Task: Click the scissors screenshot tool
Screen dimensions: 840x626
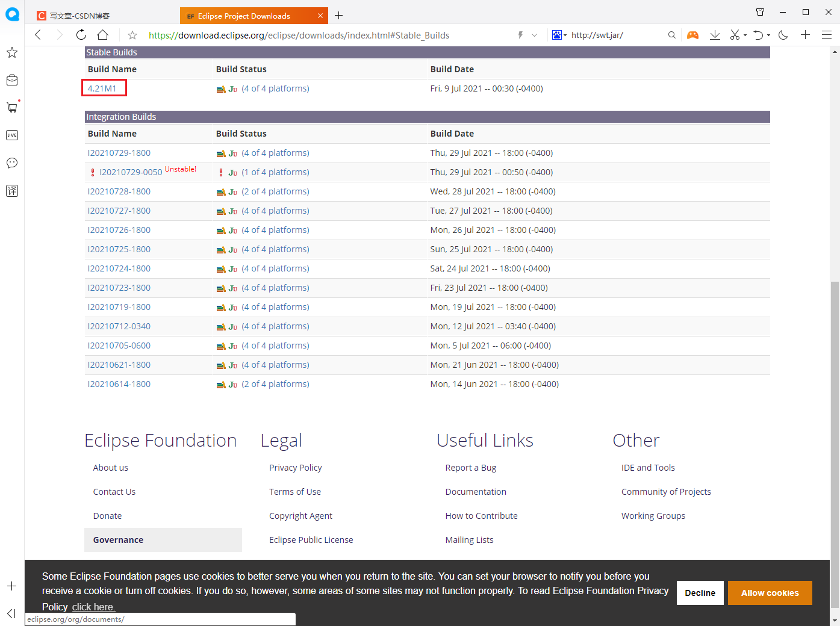Action: [x=735, y=35]
